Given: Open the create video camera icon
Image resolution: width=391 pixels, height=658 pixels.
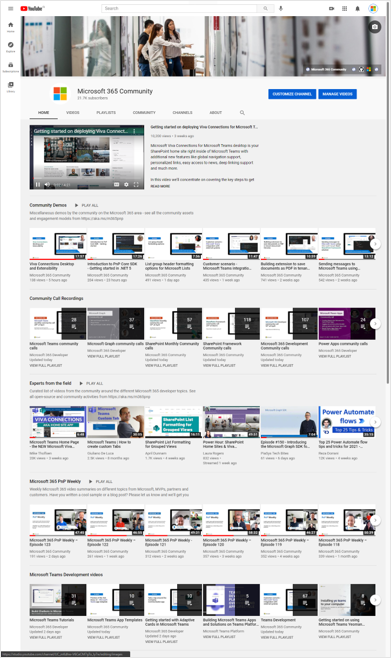Looking at the screenshot, I should click(331, 8).
